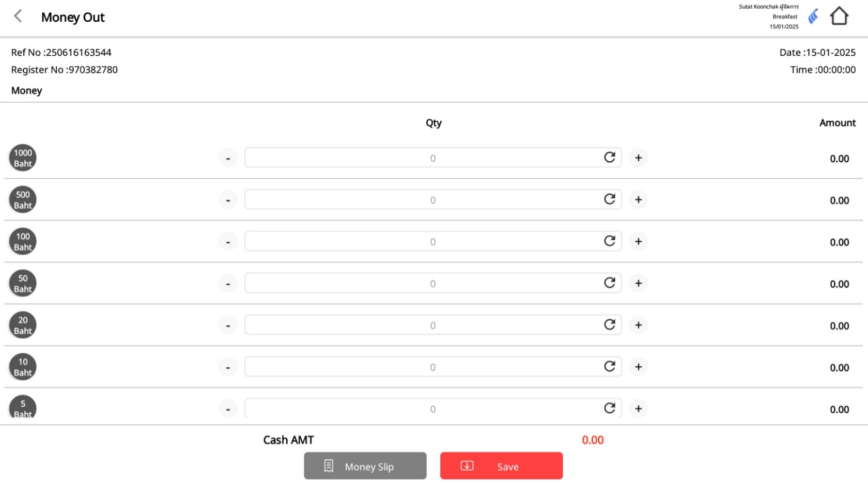Reset the 500 Baht quantity
The height and width of the screenshot is (484, 868).
[610, 199]
